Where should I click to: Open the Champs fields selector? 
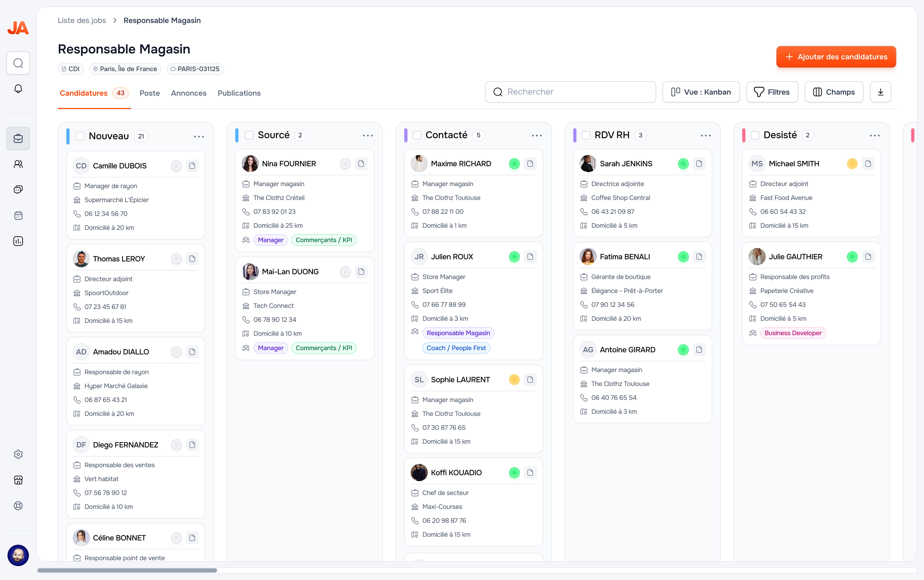(x=834, y=92)
